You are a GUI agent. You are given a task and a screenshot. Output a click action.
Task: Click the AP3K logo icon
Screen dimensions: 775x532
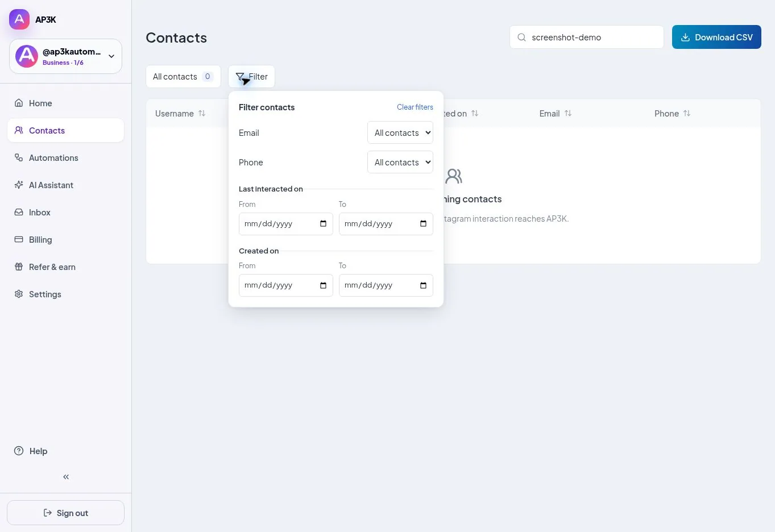[x=19, y=19]
